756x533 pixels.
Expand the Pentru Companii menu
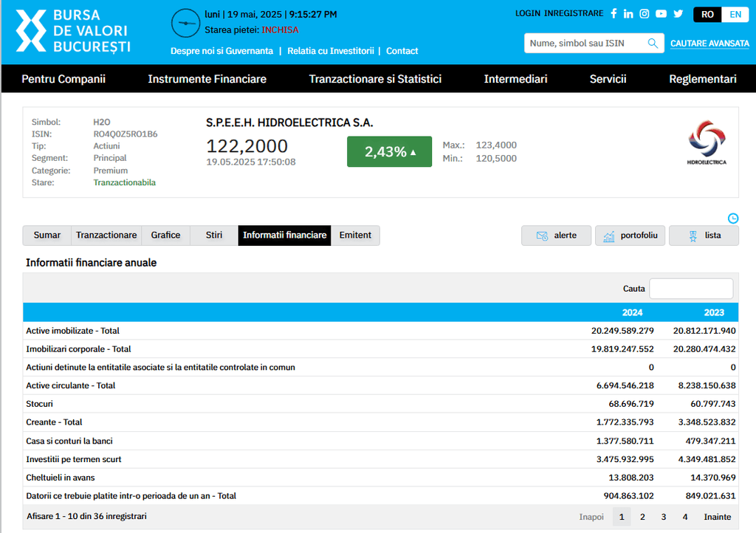pos(63,79)
